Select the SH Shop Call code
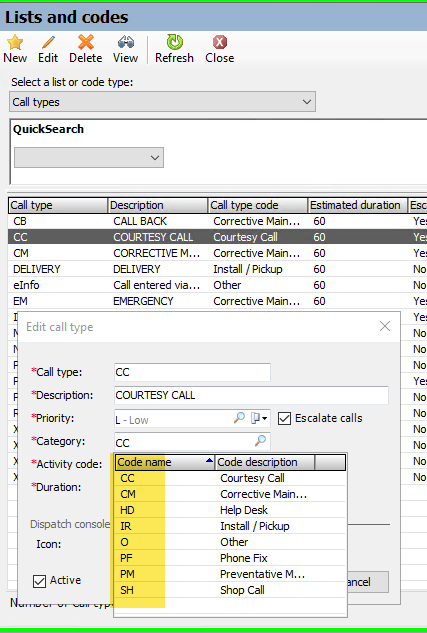 point(230,590)
